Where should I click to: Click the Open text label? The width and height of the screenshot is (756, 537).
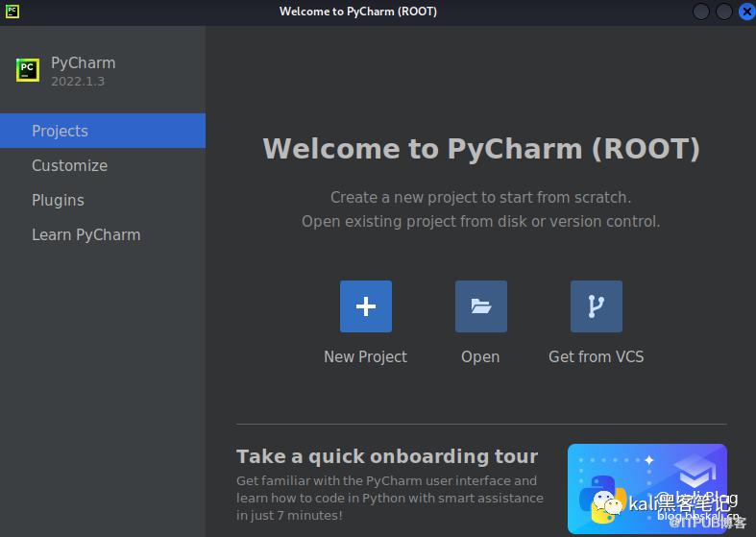tap(480, 356)
